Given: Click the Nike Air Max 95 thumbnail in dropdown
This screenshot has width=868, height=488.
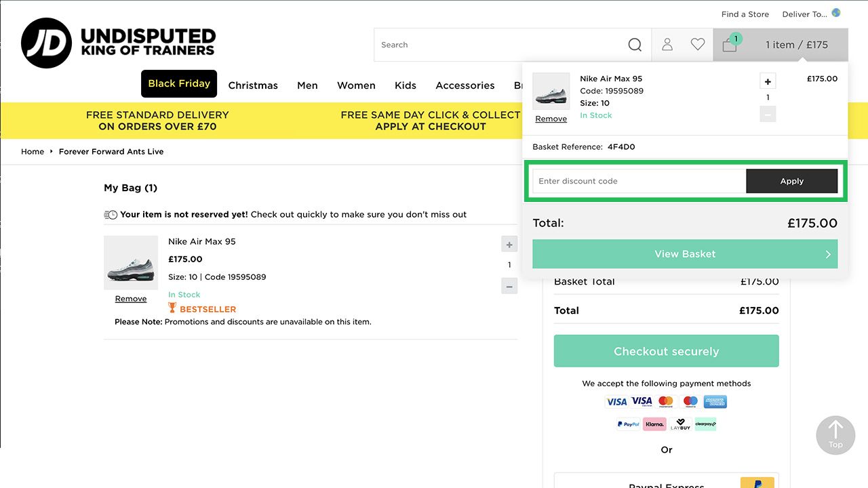Looking at the screenshot, I should (551, 91).
